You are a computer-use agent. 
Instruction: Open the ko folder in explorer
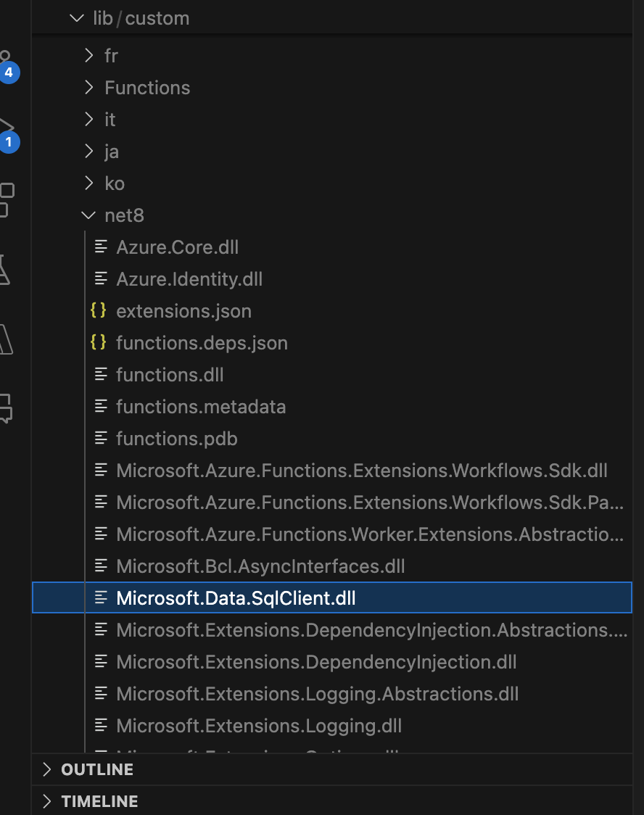click(x=114, y=183)
